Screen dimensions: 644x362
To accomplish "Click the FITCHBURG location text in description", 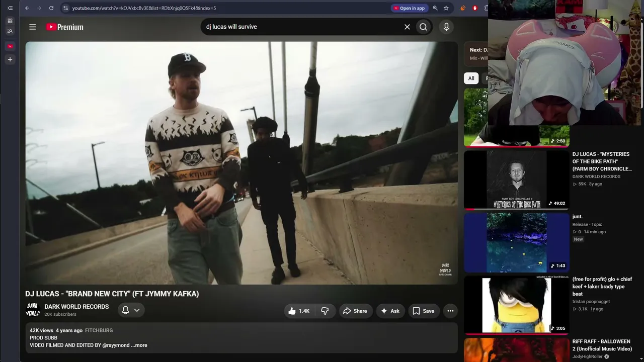I will [99, 330].
